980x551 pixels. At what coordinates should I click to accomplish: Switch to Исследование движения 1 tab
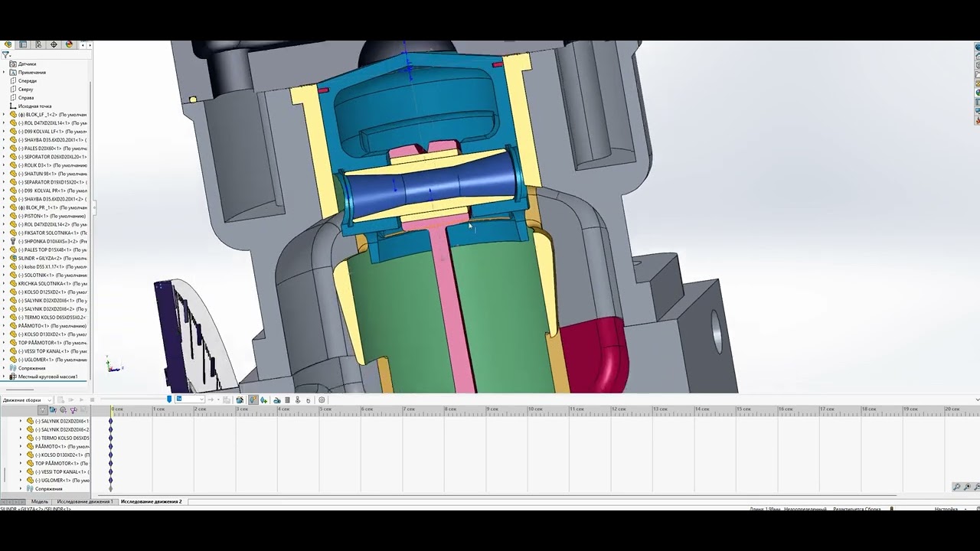(x=84, y=501)
